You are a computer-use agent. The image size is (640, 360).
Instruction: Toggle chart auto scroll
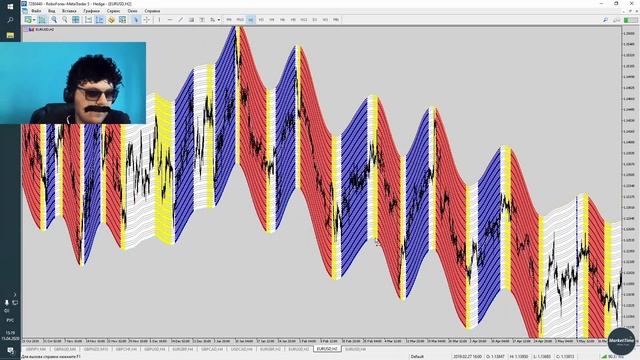pos(88,20)
